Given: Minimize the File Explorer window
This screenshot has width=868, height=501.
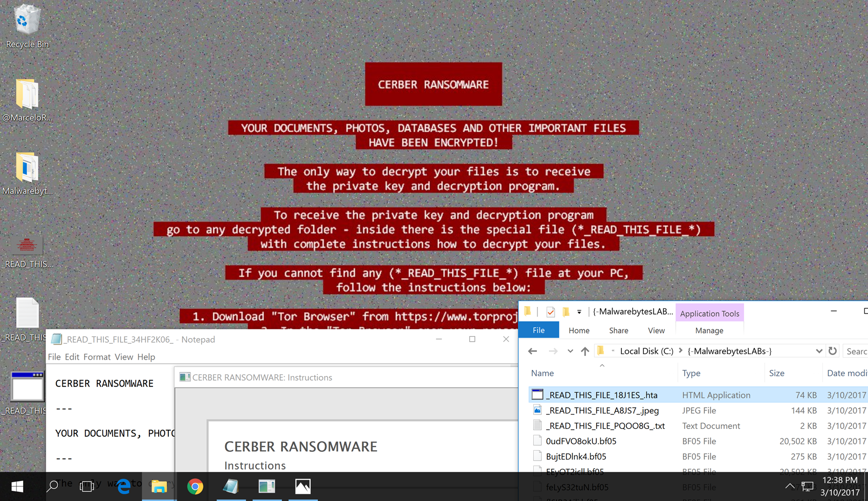Looking at the screenshot, I should tap(834, 311).
